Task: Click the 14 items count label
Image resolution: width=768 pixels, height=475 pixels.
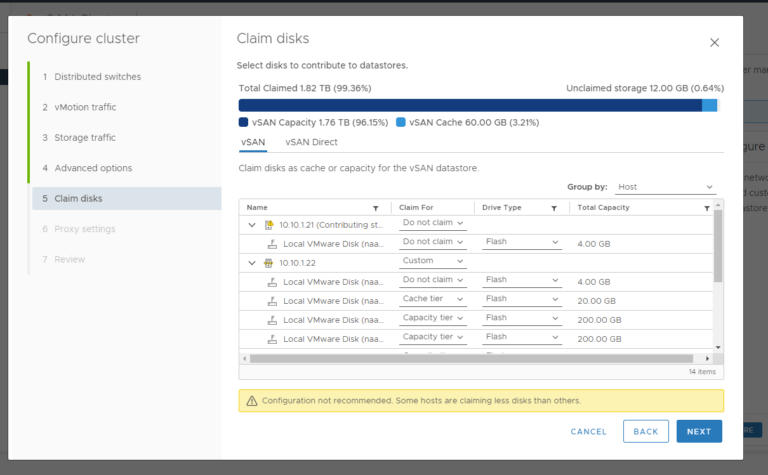Action: coord(702,372)
